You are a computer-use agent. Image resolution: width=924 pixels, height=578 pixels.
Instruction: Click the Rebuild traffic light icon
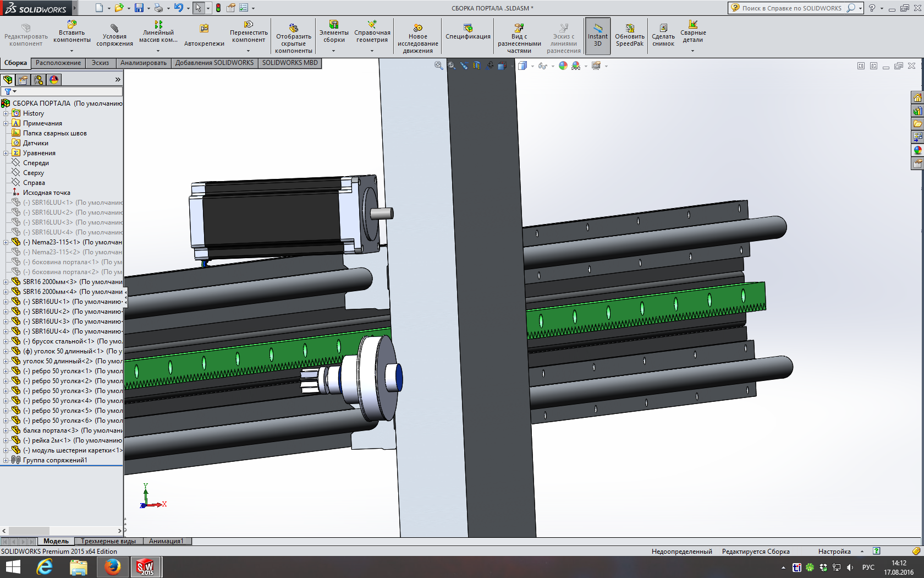218,8
